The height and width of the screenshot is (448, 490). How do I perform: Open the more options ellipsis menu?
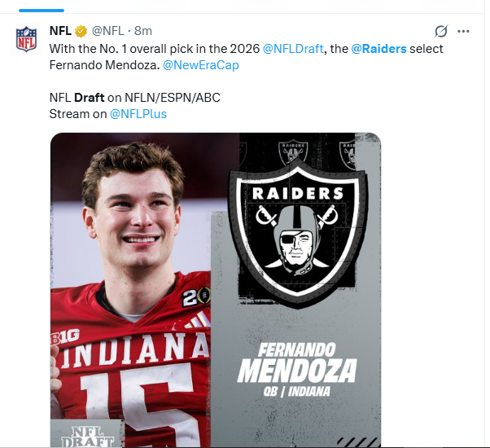[465, 32]
